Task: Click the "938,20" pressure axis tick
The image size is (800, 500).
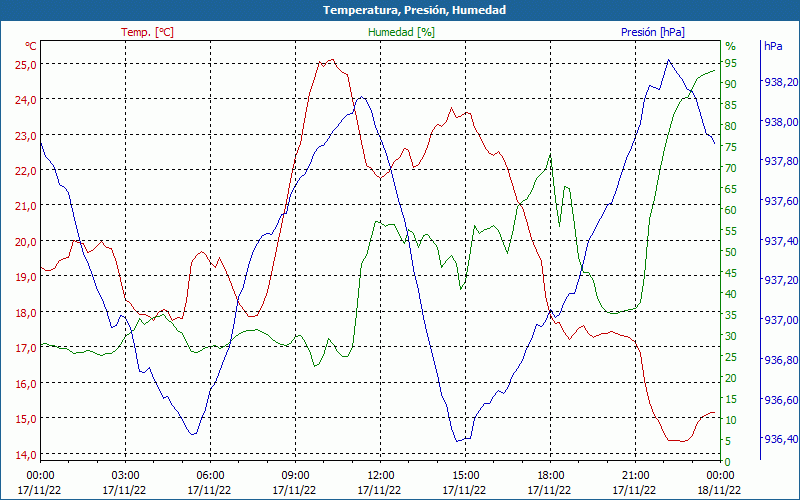Action: tap(780, 82)
